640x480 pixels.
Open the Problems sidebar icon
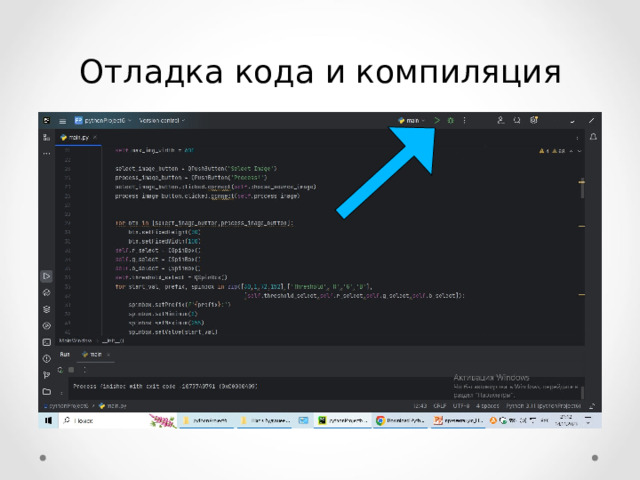tap(47, 359)
